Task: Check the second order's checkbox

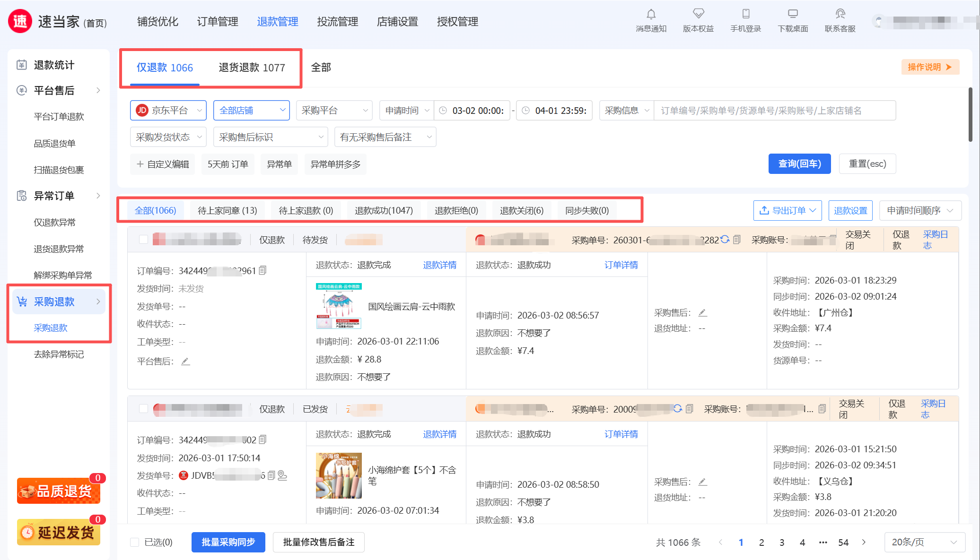Action: tap(144, 409)
